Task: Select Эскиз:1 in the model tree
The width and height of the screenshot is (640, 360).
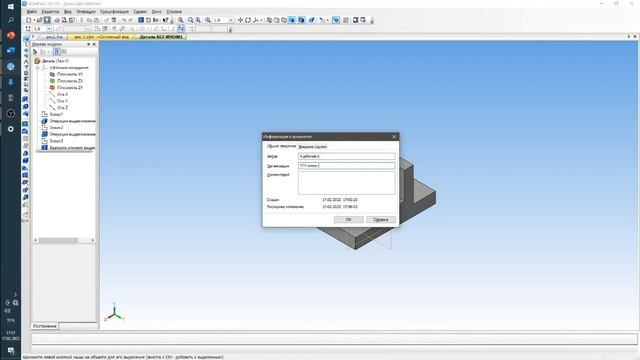Action: pyautogui.click(x=56, y=114)
